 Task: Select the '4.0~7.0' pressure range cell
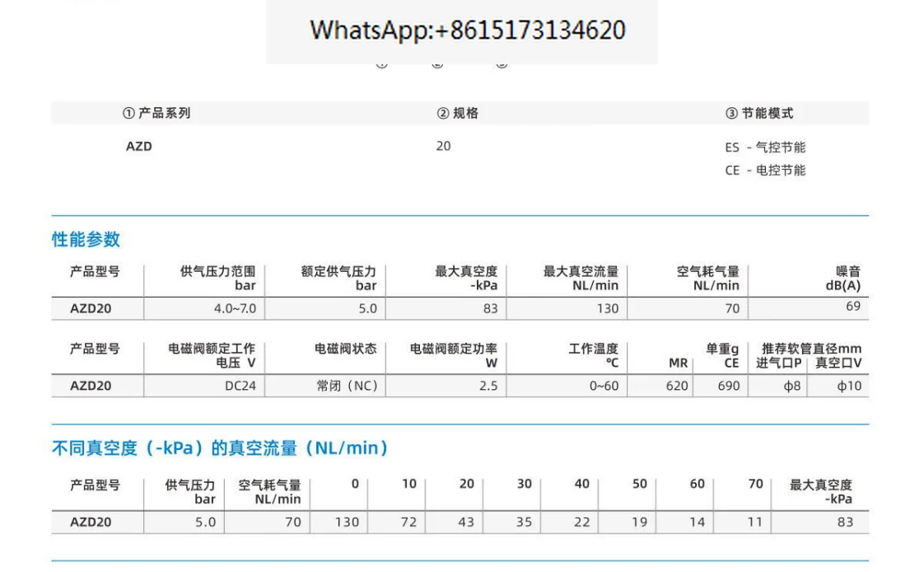[236, 308]
